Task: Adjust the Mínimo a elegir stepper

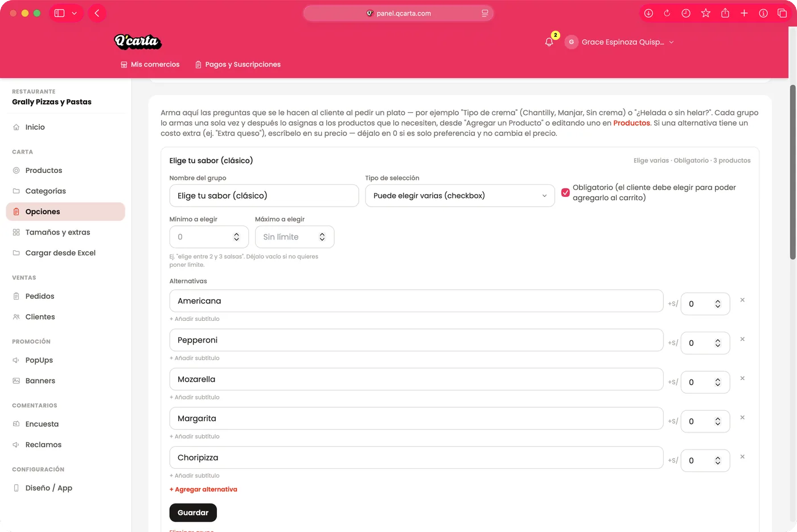Action: click(x=236, y=237)
